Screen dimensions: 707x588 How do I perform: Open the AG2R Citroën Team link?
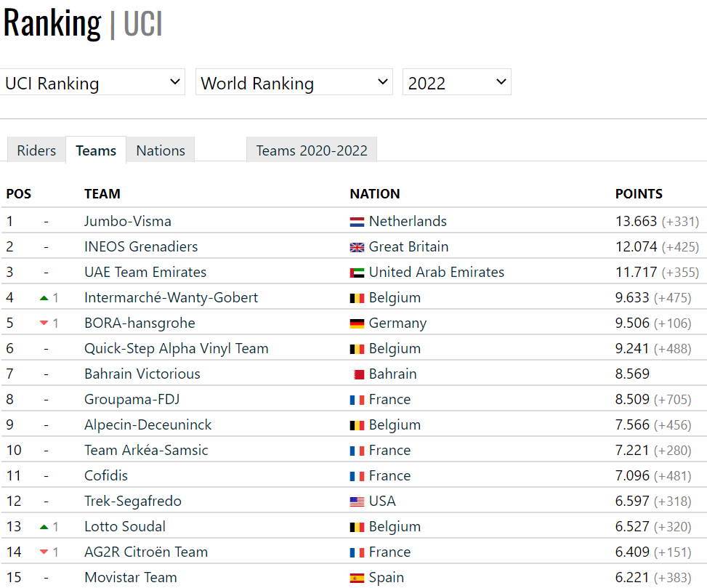146,552
